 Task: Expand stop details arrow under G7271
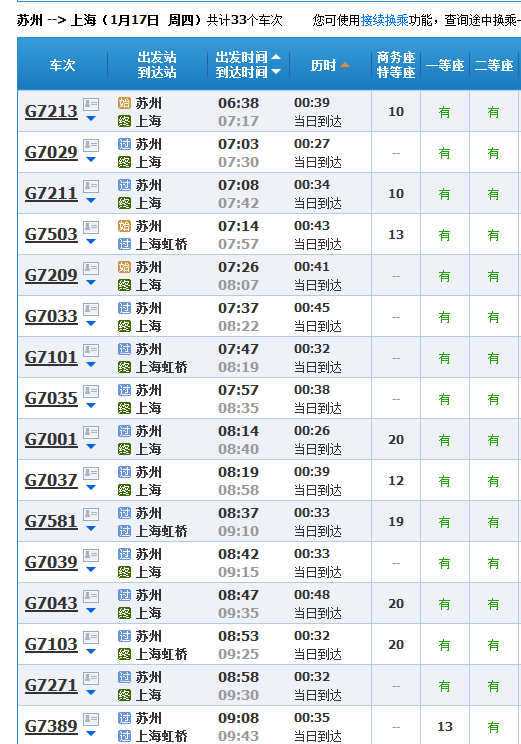pos(91,693)
